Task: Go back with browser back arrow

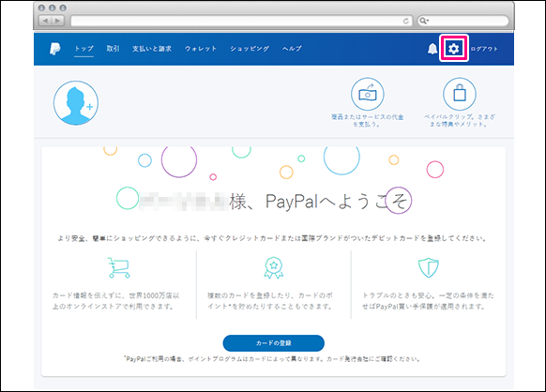Action: pos(45,21)
